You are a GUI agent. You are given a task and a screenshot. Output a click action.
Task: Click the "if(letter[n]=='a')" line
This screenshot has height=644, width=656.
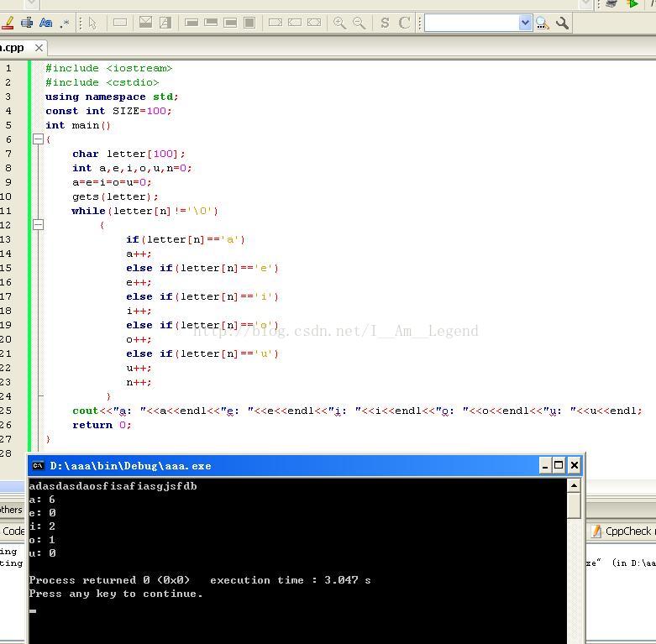click(x=186, y=239)
